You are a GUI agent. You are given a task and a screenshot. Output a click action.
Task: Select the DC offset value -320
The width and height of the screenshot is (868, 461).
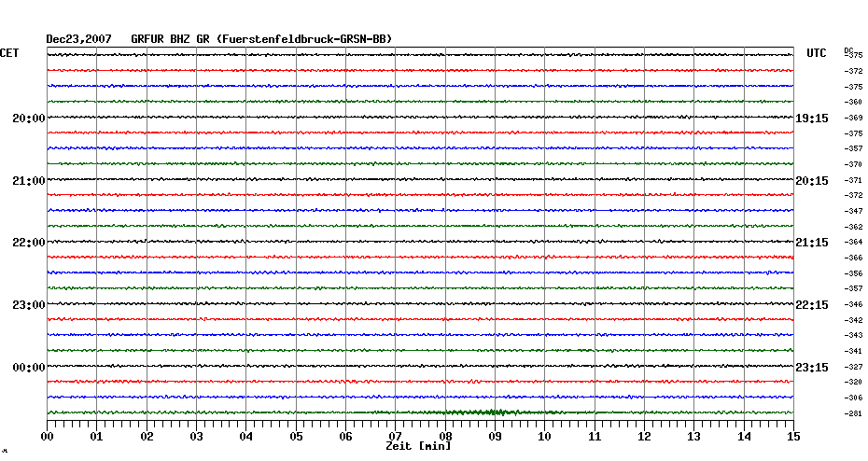[x=853, y=383]
